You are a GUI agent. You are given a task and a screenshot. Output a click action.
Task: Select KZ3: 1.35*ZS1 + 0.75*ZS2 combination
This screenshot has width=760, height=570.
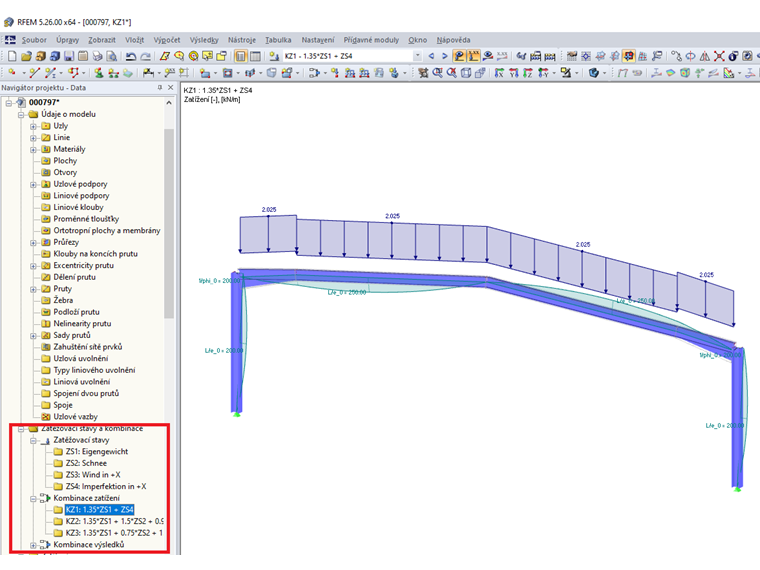pos(114,533)
